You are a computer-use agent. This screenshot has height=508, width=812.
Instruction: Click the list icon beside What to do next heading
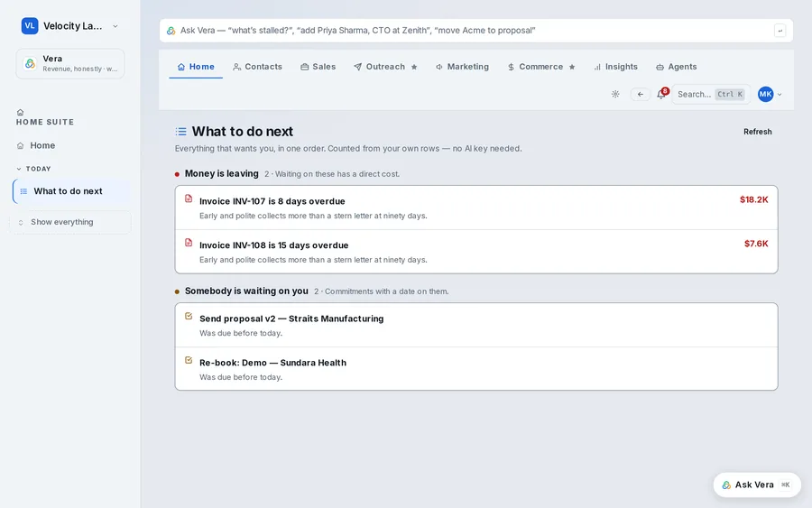coord(180,132)
